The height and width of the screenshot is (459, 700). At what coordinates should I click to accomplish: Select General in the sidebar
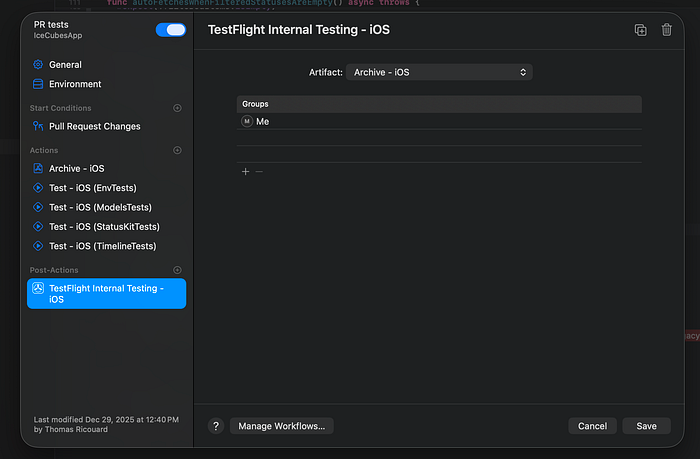pos(106,64)
